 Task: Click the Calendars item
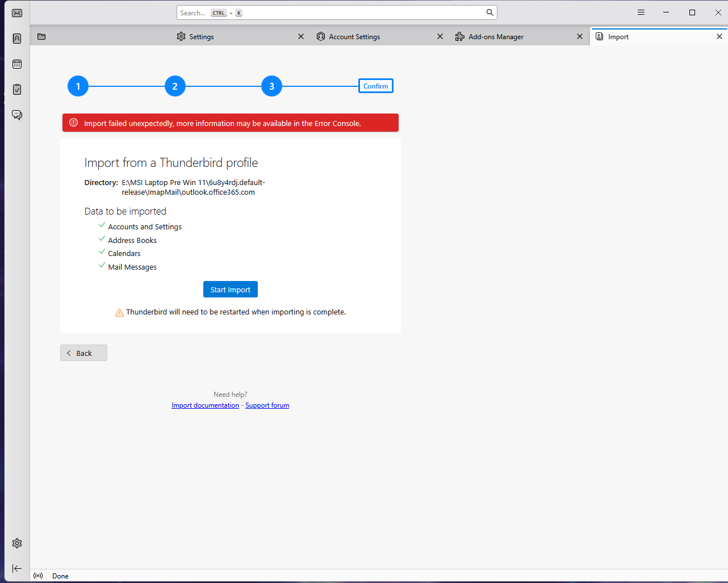pyautogui.click(x=124, y=253)
